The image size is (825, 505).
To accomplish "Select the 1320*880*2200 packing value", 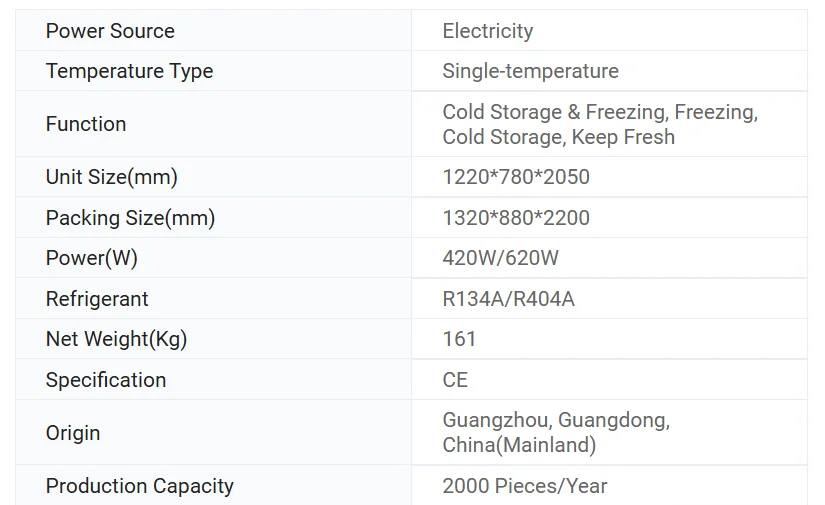I will pyautogui.click(x=516, y=218).
